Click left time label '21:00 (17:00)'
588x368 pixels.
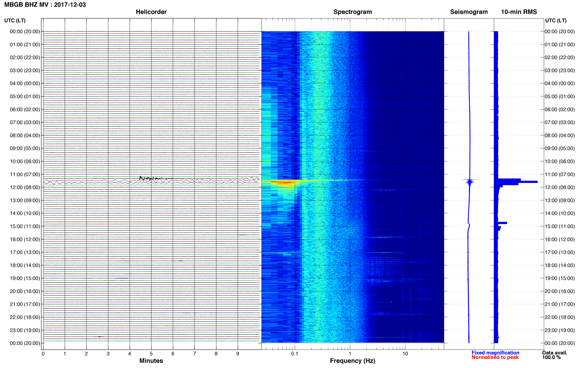[25, 304]
